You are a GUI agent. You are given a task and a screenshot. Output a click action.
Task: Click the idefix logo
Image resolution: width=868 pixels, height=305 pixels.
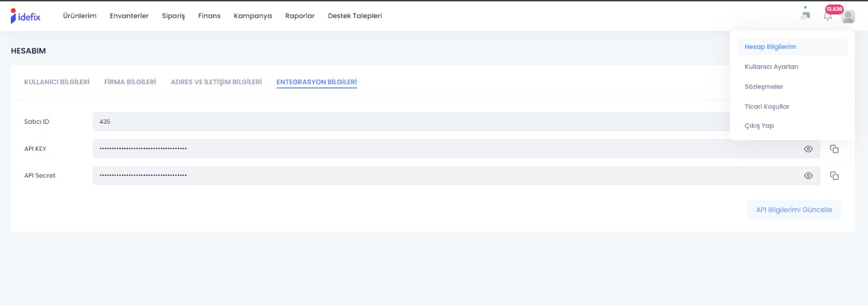click(x=25, y=16)
